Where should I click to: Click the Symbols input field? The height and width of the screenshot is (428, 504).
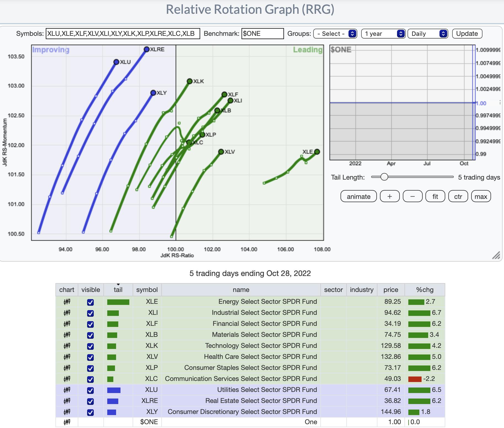(123, 34)
